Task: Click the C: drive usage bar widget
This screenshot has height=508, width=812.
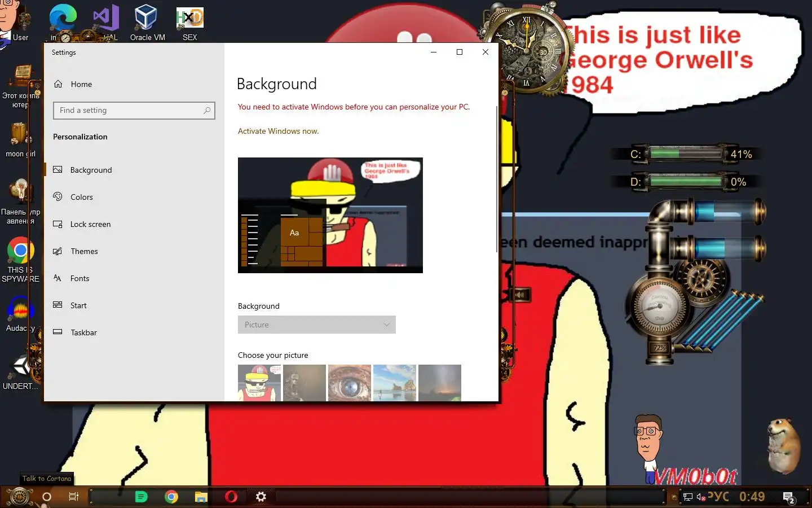Action: pyautogui.click(x=687, y=154)
